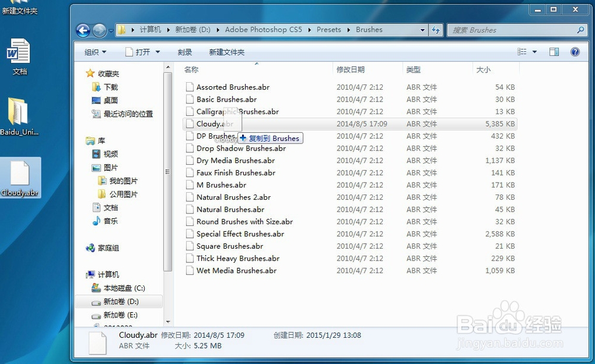Screen dimensions: 595x364
Task: Open the view options dropdown arrow
Action: coord(534,52)
